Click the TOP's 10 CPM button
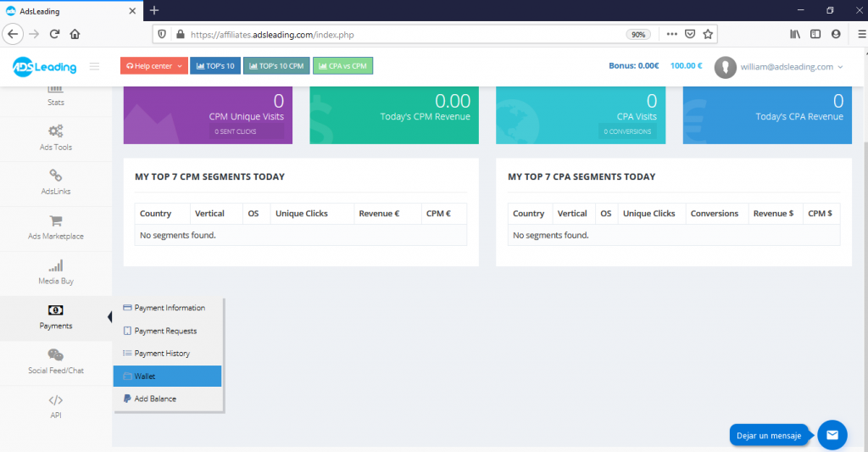868x452 pixels. [277, 66]
